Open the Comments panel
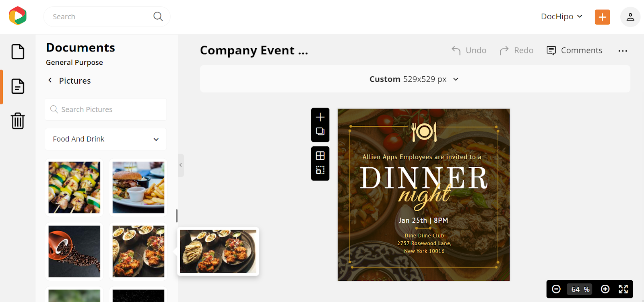644x302 pixels. (574, 50)
